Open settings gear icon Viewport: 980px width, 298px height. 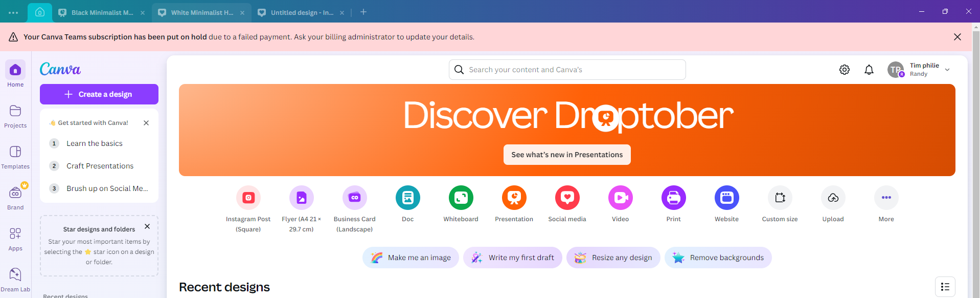pos(845,70)
